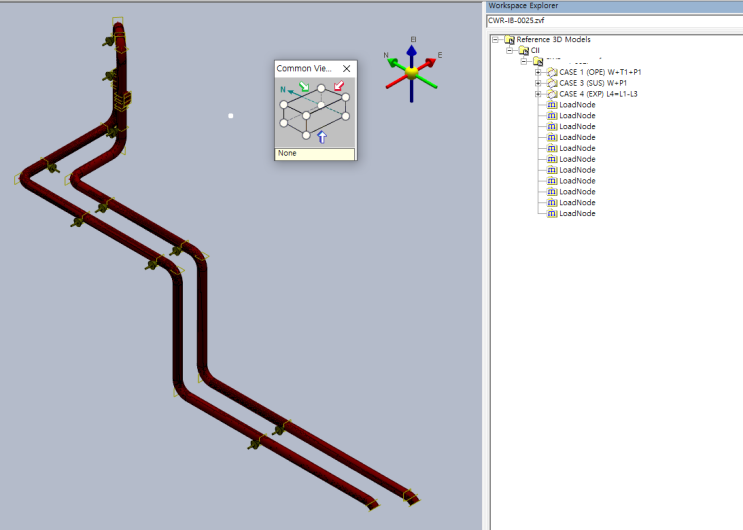743x530 pixels.
Task: Click the blue up arrow in Common Views
Action: tap(322, 137)
